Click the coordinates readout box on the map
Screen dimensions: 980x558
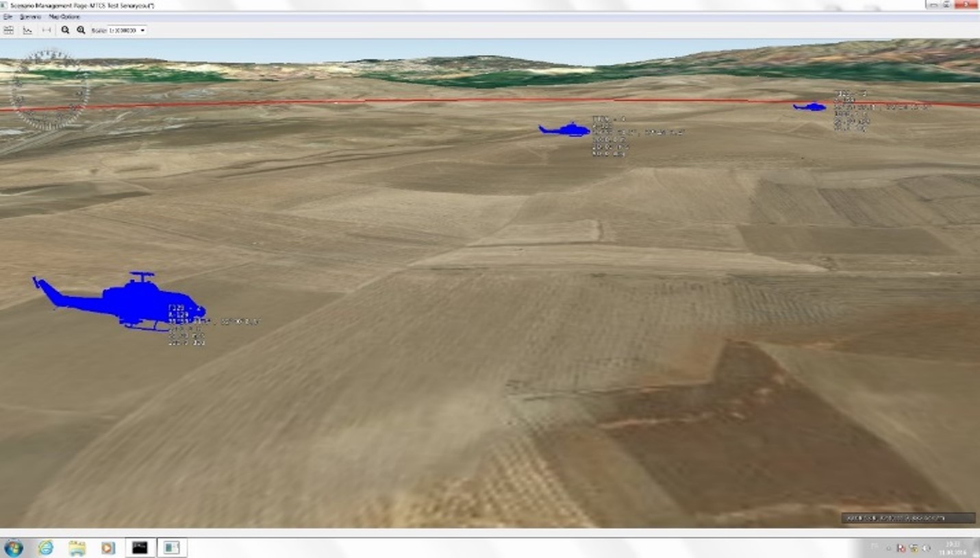pos(907,518)
